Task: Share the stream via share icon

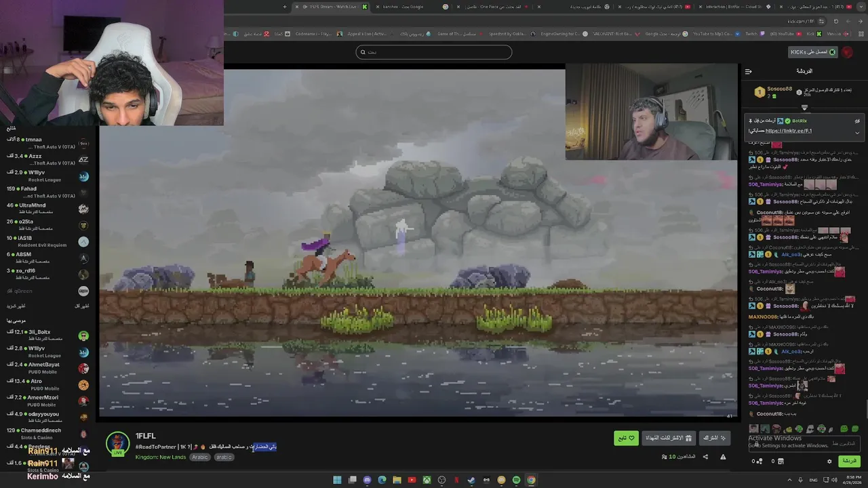Action: click(x=705, y=457)
